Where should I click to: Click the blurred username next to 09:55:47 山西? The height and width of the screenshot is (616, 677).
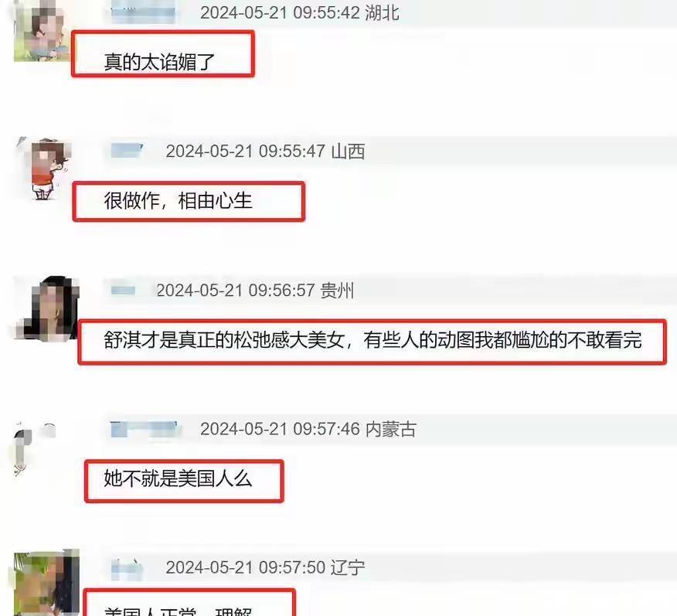(126, 151)
